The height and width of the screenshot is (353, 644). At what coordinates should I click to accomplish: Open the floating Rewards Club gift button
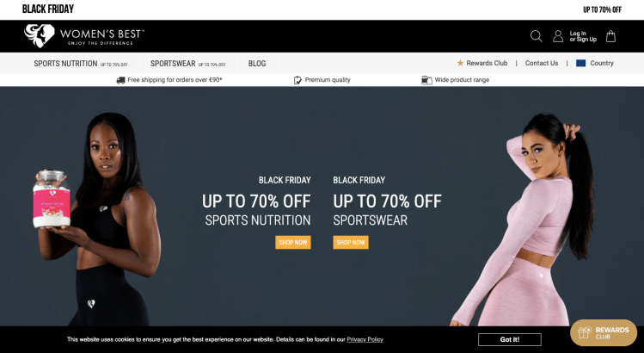pos(604,333)
